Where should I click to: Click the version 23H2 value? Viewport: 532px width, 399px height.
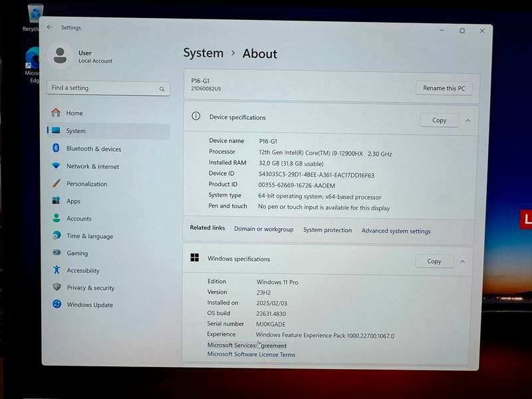tap(263, 293)
